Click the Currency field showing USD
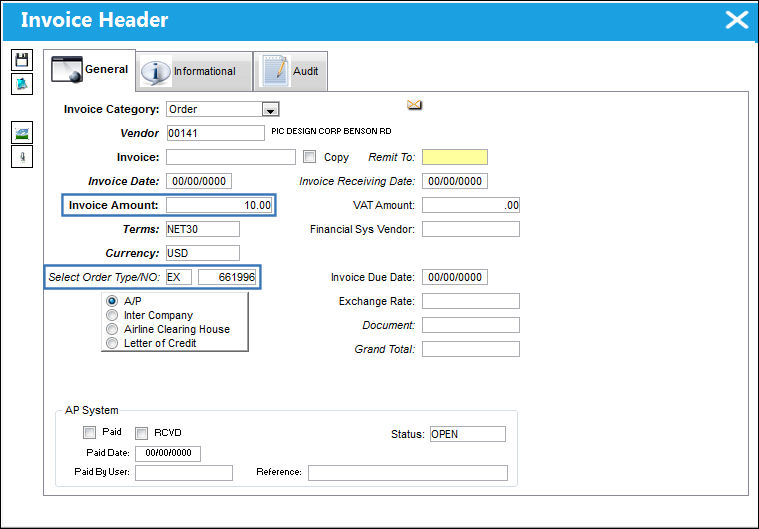The image size is (759, 529). (x=203, y=253)
